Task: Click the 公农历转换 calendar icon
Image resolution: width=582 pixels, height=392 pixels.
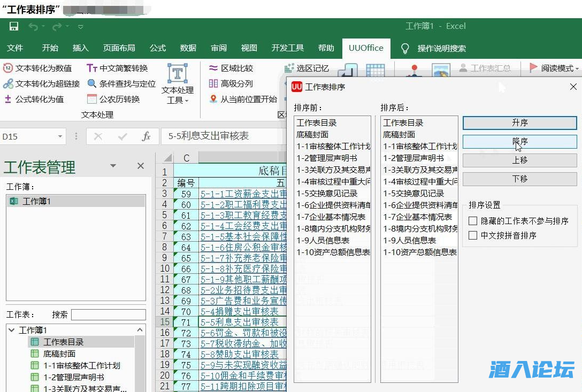Action: point(92,99)
